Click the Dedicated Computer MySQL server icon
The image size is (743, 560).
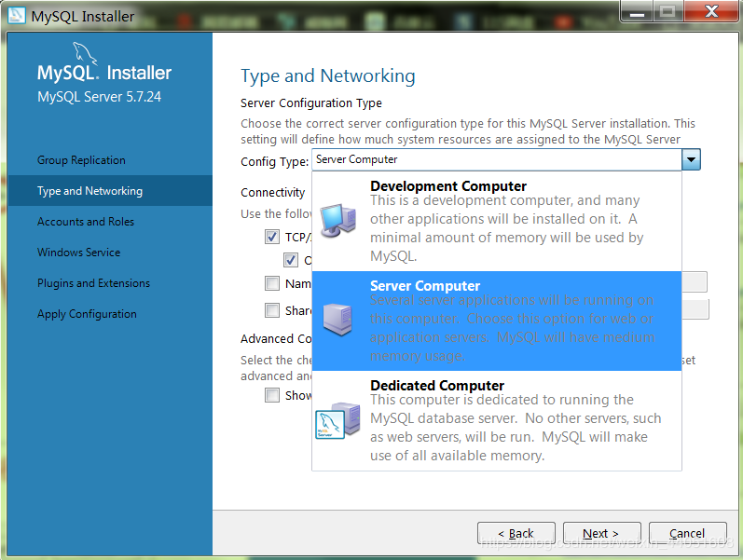click(337, 420)
